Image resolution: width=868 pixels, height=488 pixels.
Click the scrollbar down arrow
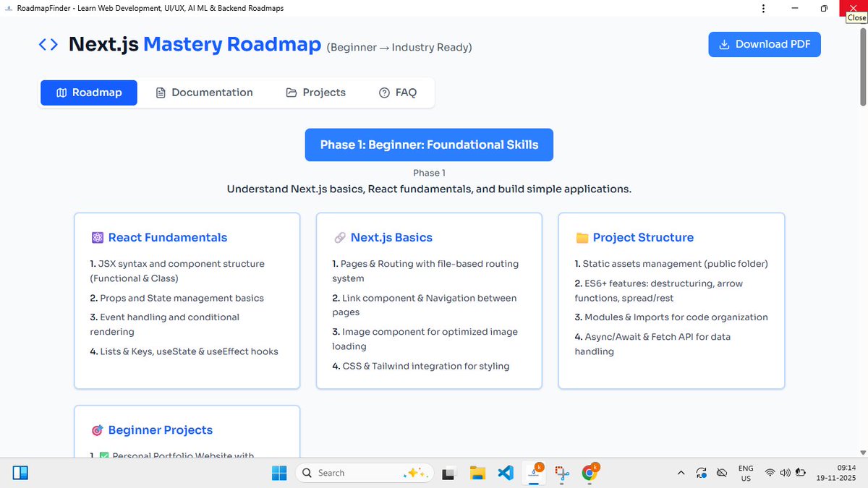coord(862,452)
